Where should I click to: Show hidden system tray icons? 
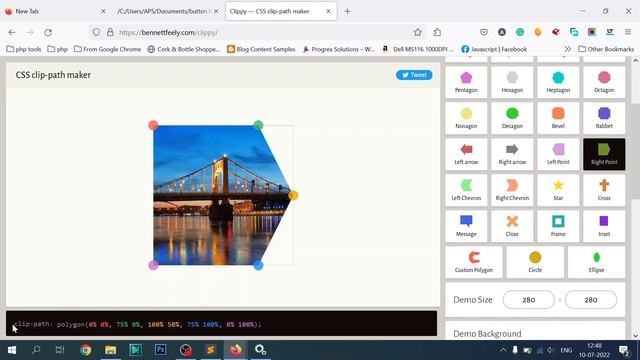pos(503,350)
